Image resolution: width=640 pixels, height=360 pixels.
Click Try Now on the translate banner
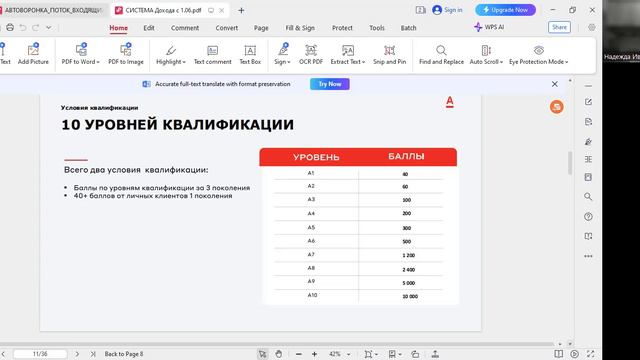pos(330,84)
